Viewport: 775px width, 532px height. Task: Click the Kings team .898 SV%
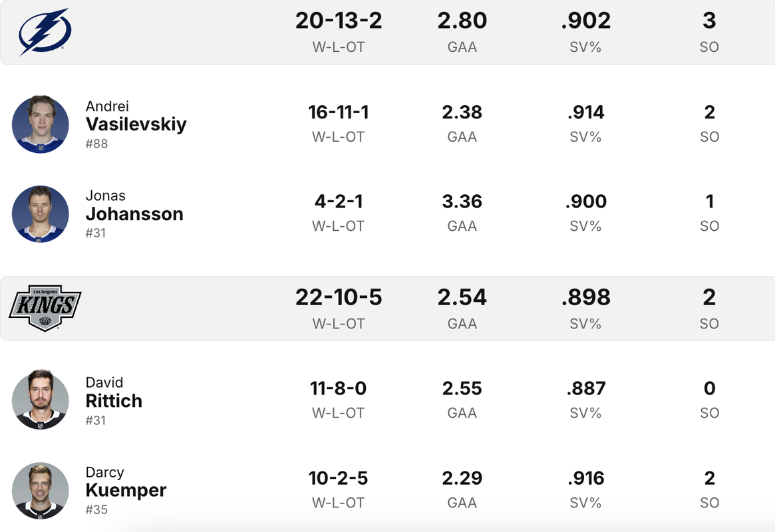pos(585,297)
